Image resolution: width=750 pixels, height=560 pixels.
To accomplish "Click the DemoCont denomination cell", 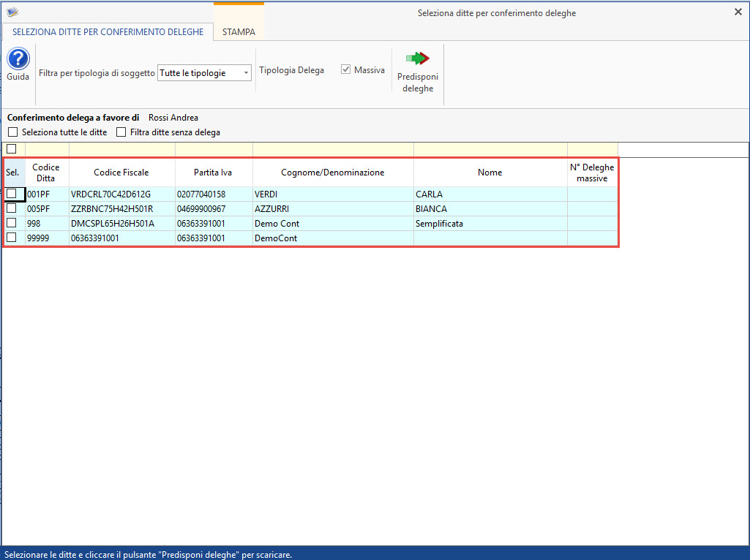I will coord(333,238).
